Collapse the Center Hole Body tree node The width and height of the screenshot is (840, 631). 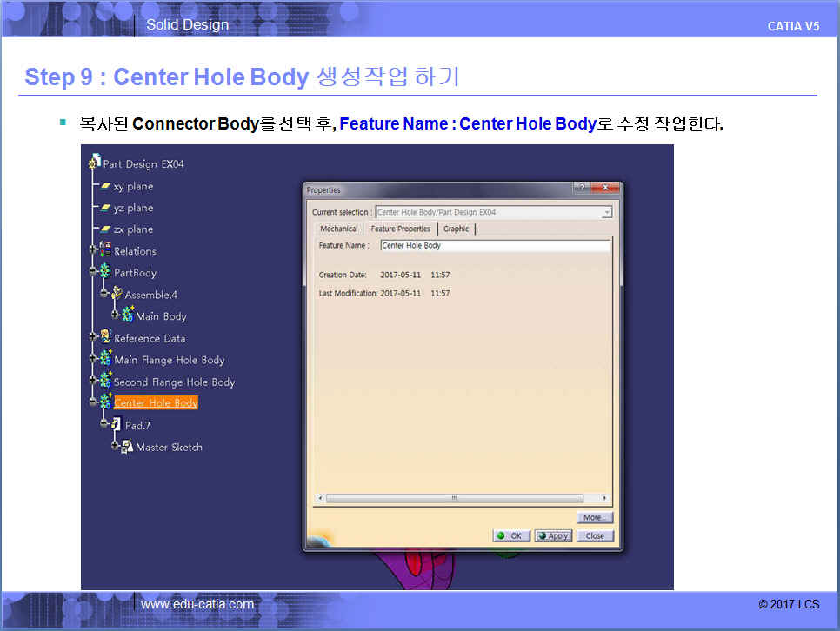coord(94,403)
